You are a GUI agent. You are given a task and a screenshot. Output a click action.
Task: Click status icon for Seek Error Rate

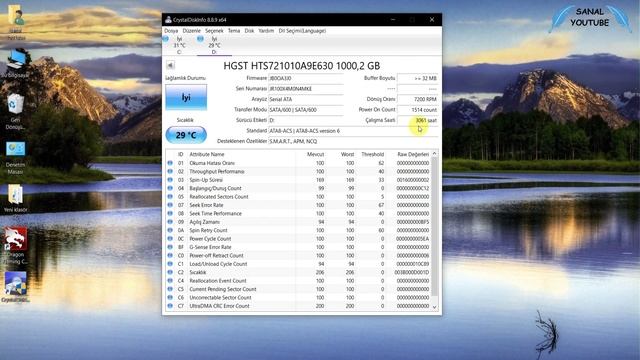170,205
